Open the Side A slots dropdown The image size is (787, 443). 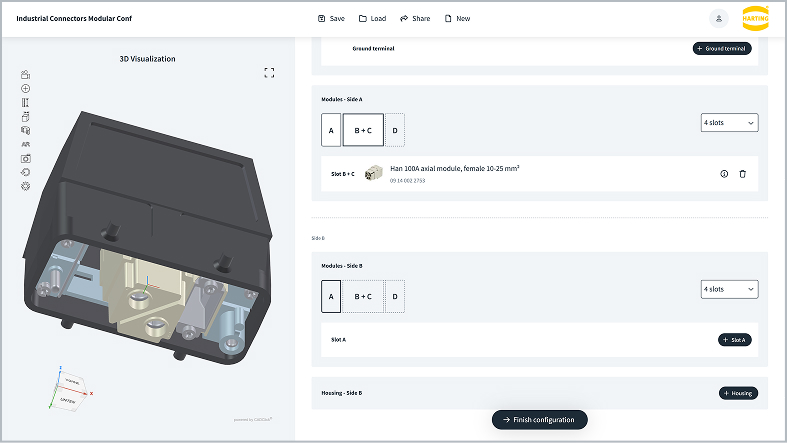click(x=729, y=123)
